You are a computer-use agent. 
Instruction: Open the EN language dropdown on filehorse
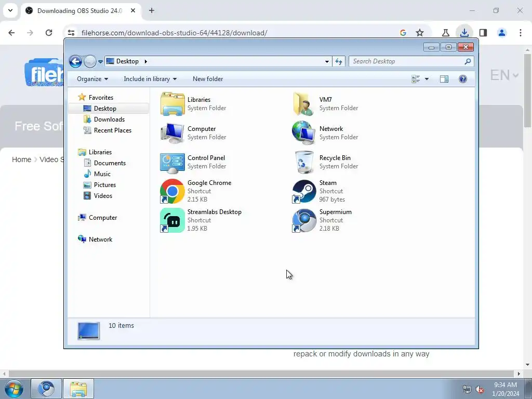point(504,75)
